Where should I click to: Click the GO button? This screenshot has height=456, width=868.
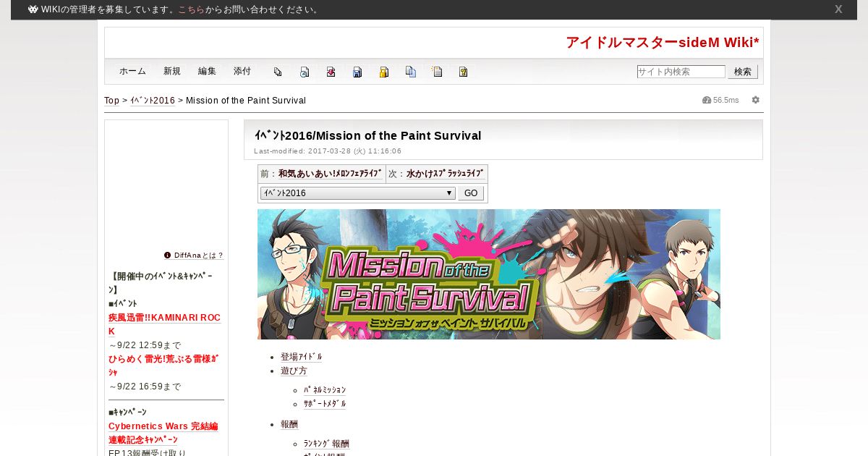click(x=471, y=193)
